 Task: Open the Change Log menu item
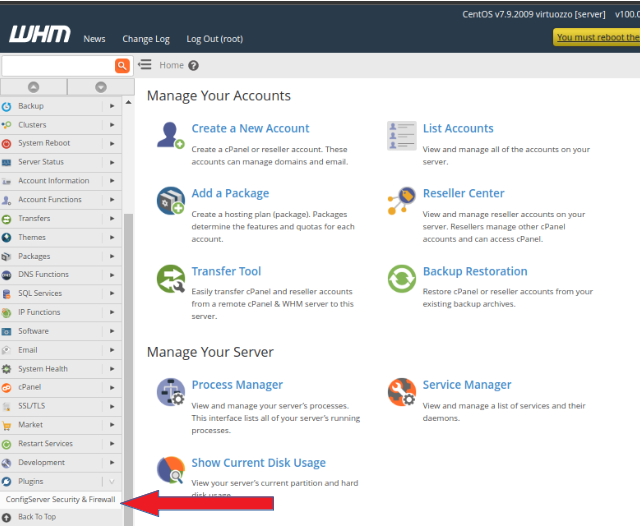146,39
